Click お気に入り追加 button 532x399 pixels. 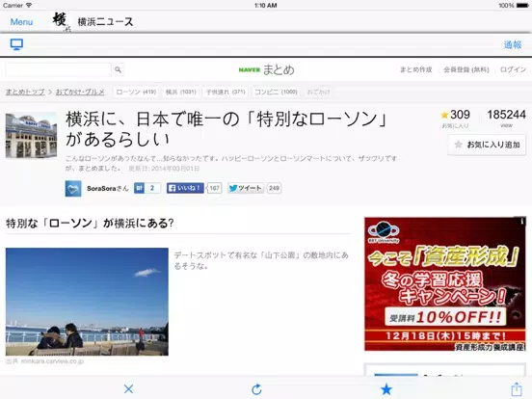487,145
